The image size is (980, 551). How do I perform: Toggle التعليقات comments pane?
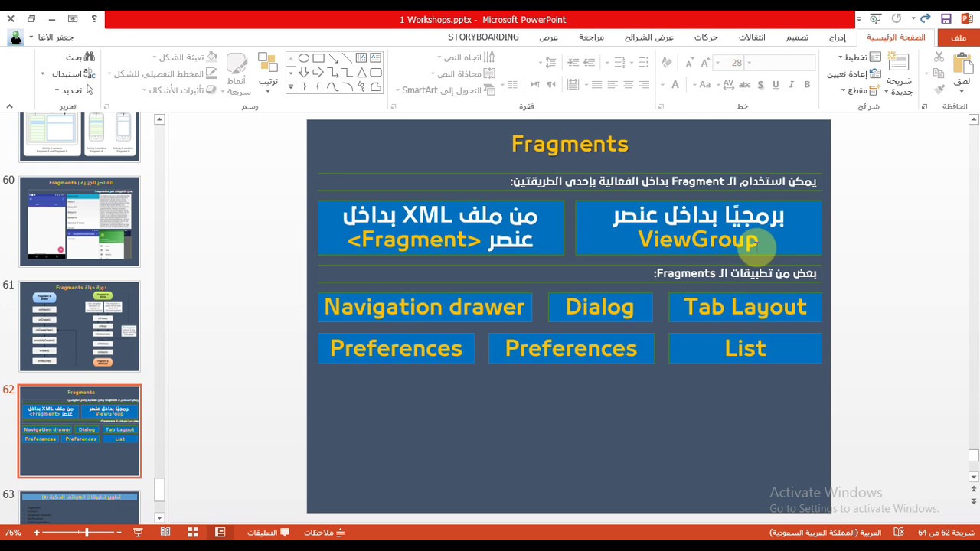click(268, 533)
